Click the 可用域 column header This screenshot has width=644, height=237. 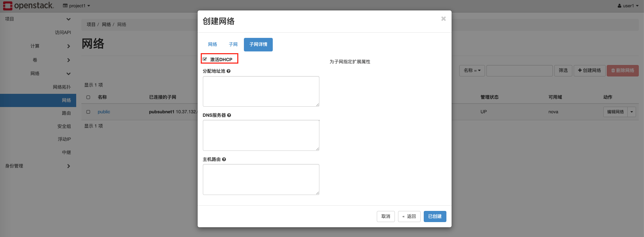[x=555, y=97]
